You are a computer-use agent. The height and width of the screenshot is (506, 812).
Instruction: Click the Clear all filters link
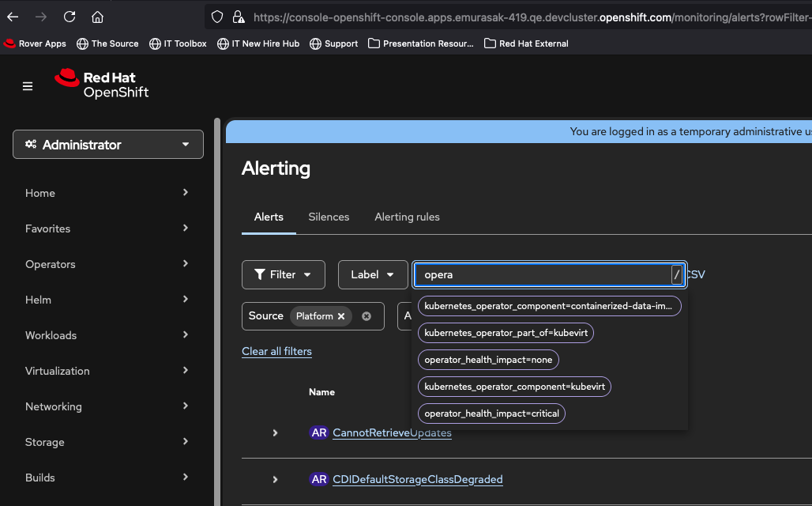pyautogui.click(x=276, y=351)
